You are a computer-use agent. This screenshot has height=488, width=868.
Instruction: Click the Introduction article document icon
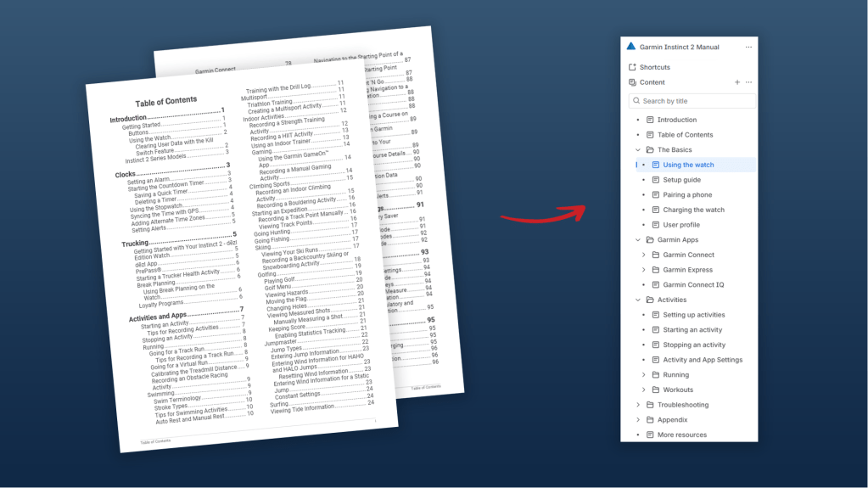(x=650, y=120)
